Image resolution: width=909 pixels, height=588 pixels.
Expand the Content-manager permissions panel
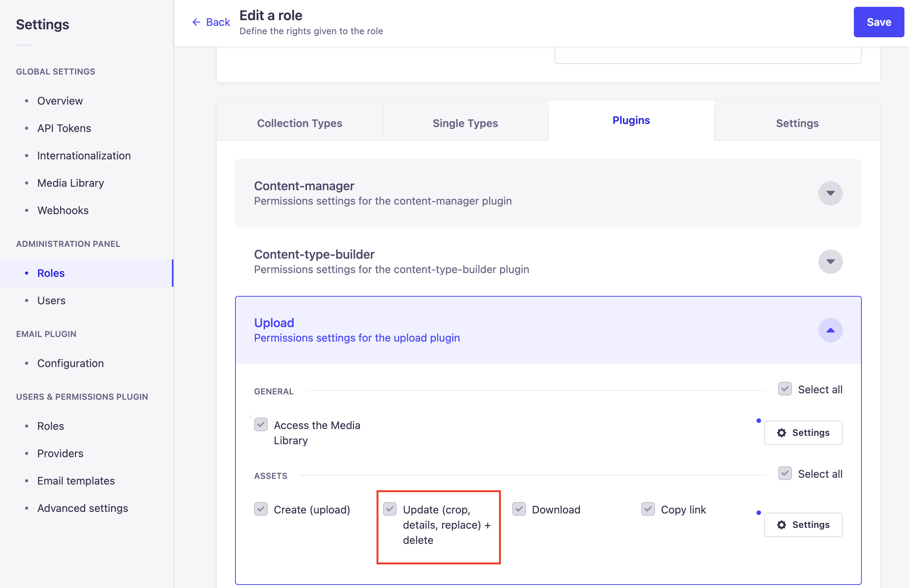pyautogui.click(x=830, y=193)
